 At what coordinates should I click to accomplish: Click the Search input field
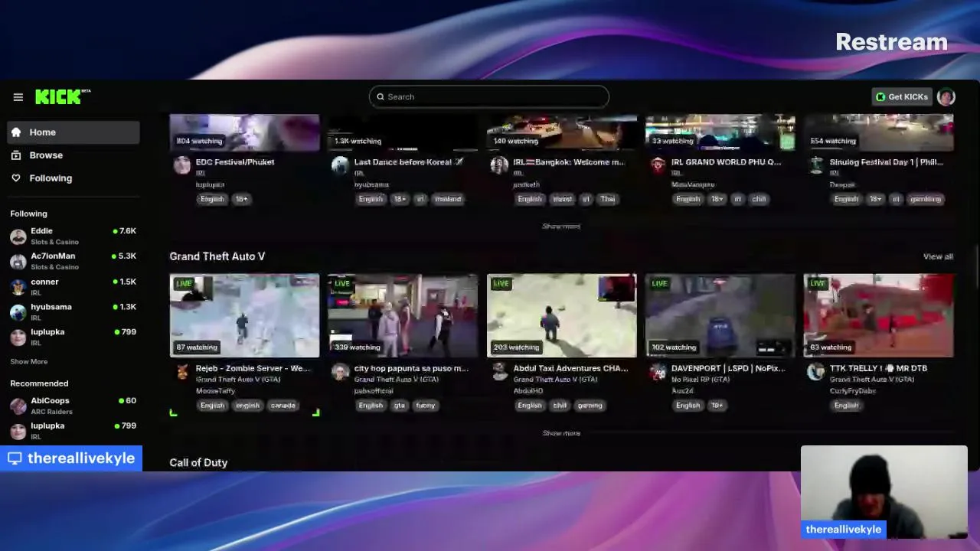click(488, 97)
